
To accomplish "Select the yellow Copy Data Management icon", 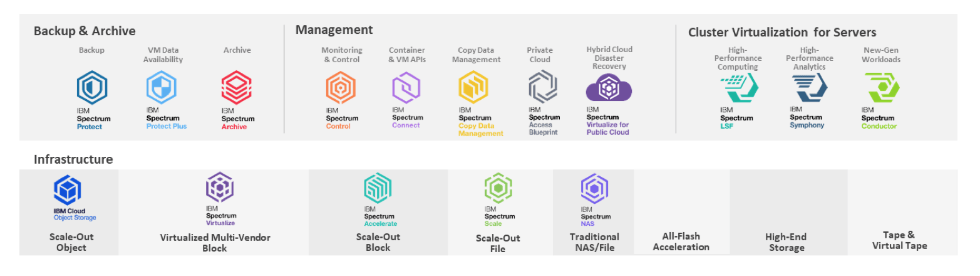I will tap(474, 87).
